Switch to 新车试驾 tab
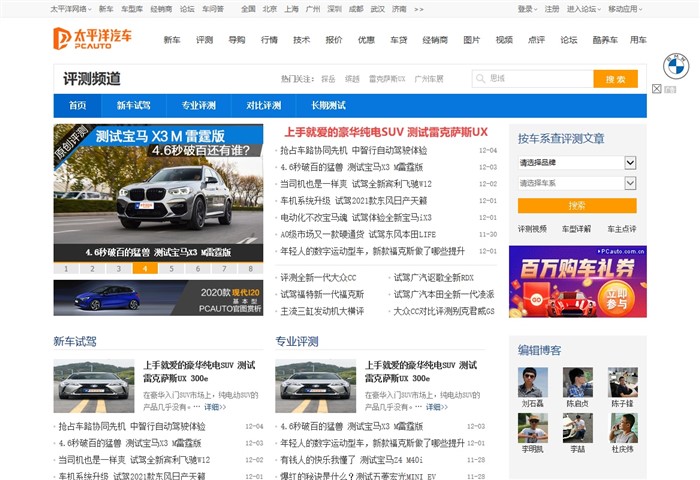 coord(133,105)
